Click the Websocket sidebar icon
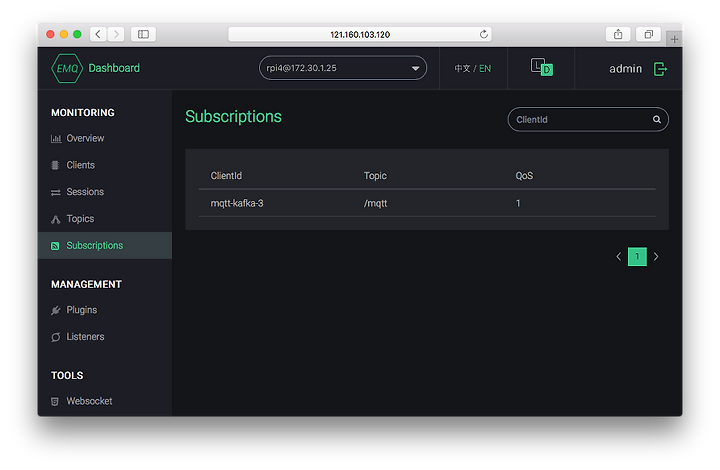 [x=55, y=402]
